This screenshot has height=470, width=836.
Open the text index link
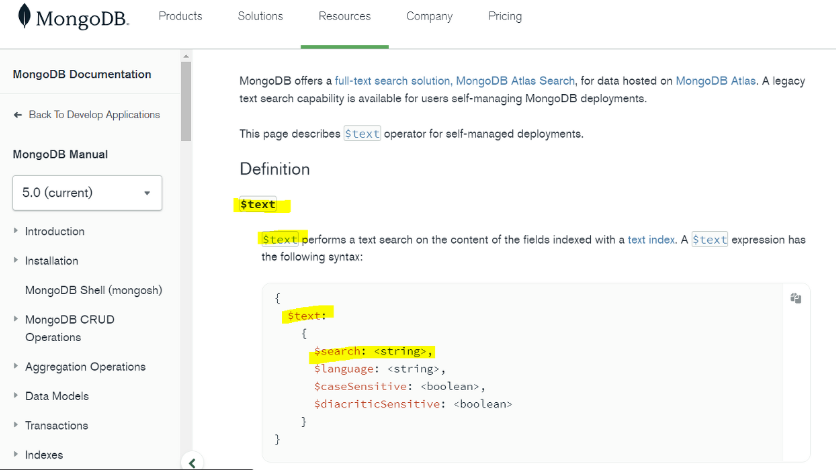[651, 240]
